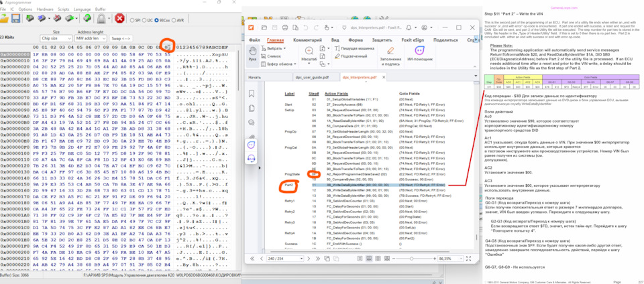Click the Read IC chip icon

tap(30, 18)
